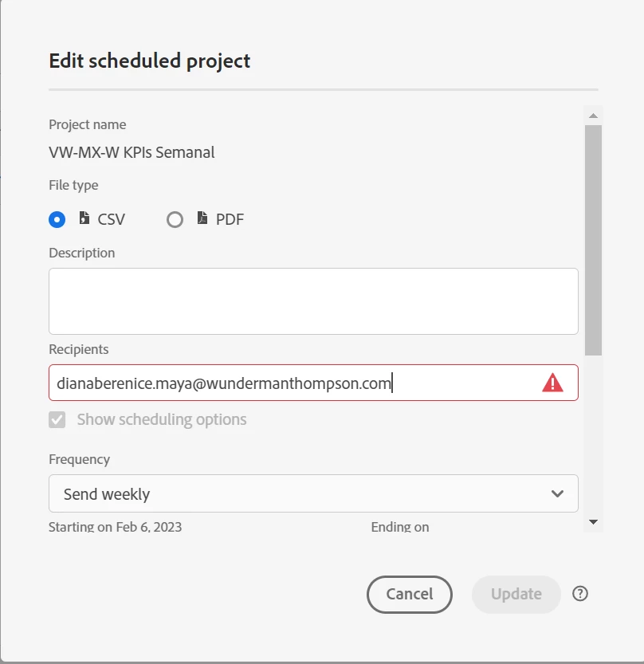Click the red warning triangle icon

[552, 383]
